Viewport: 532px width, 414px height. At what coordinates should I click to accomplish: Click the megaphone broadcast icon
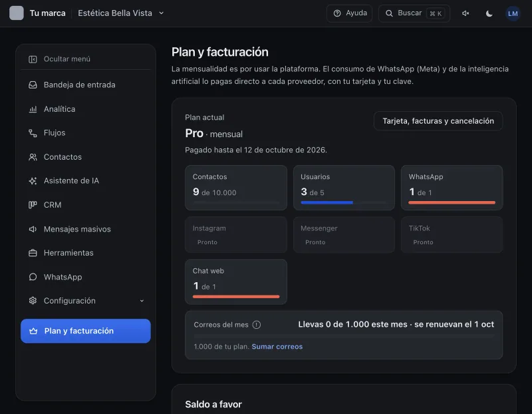33,229
